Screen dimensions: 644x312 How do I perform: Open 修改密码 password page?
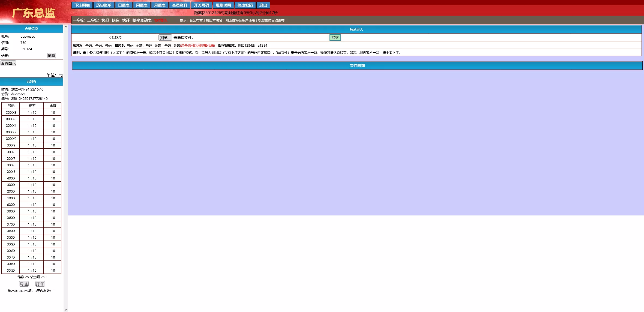(245, 5)
